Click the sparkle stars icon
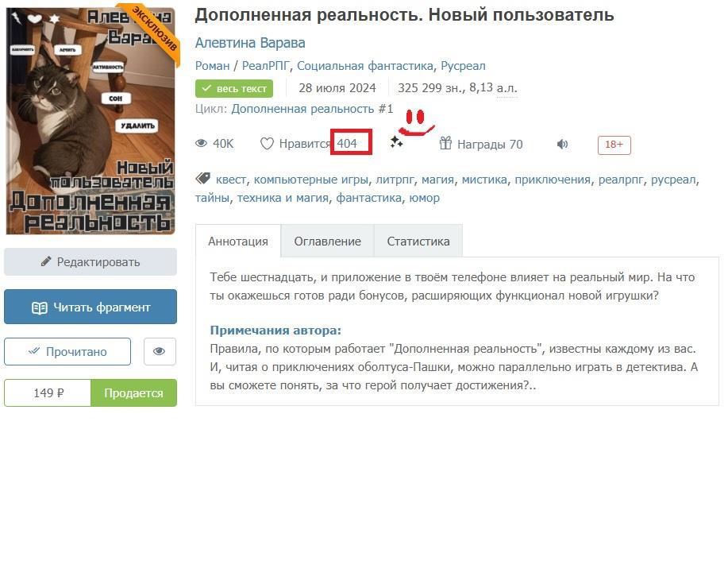Viewport: 728px width, 576px height. [x=396, y=142]
